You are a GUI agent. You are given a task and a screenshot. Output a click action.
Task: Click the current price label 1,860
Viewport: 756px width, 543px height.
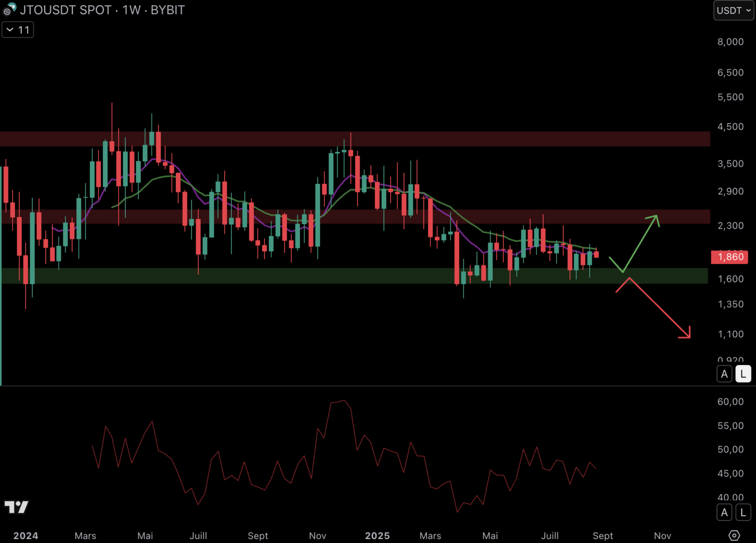[x=730, y=257]
